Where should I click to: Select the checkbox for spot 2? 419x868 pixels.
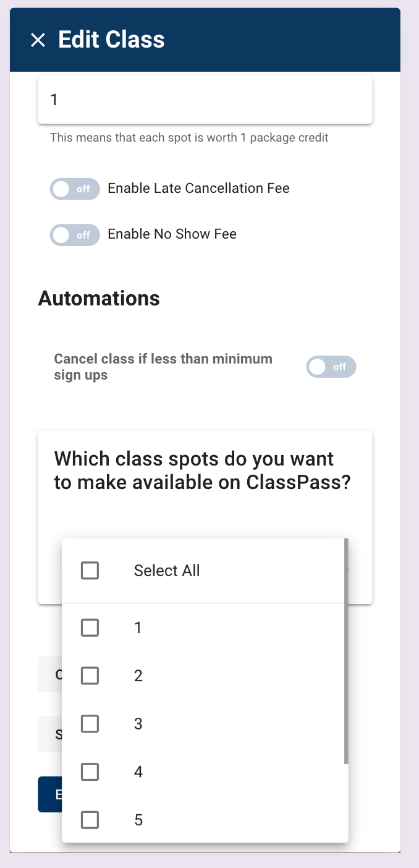(x=90, y=676)
